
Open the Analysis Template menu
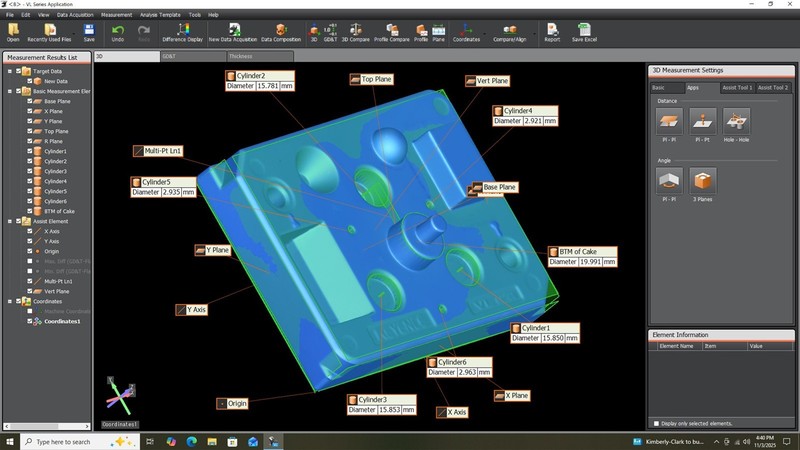(160, 15)
